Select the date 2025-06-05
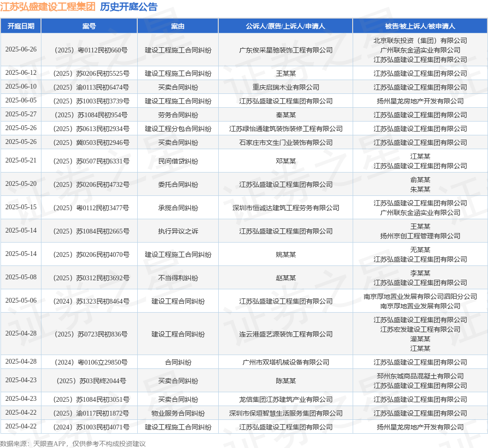 21,101
